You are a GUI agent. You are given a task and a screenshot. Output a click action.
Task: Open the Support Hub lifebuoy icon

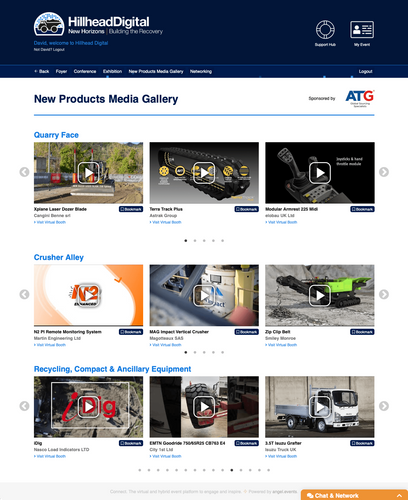pyautogui.click(x=325, y=30)
